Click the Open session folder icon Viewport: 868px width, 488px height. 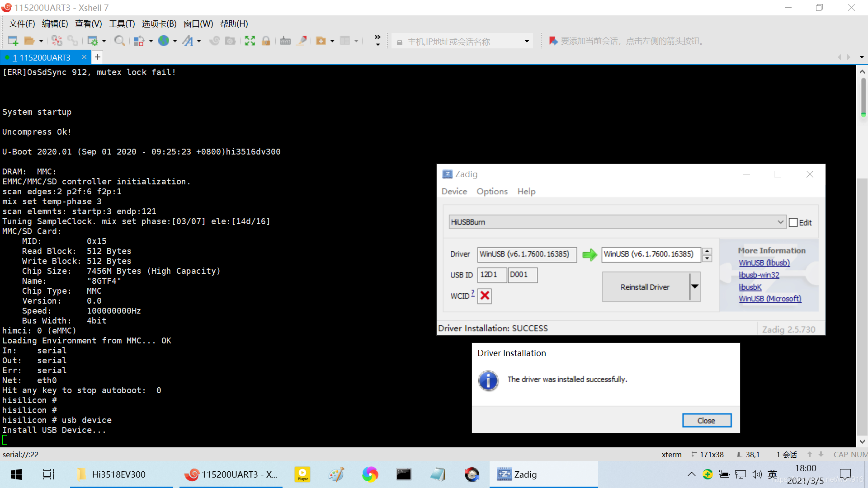(29, 41)
